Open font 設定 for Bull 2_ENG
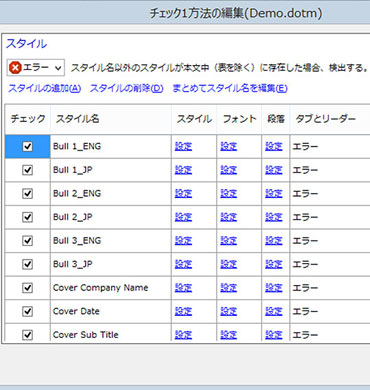 coord(229,194)
